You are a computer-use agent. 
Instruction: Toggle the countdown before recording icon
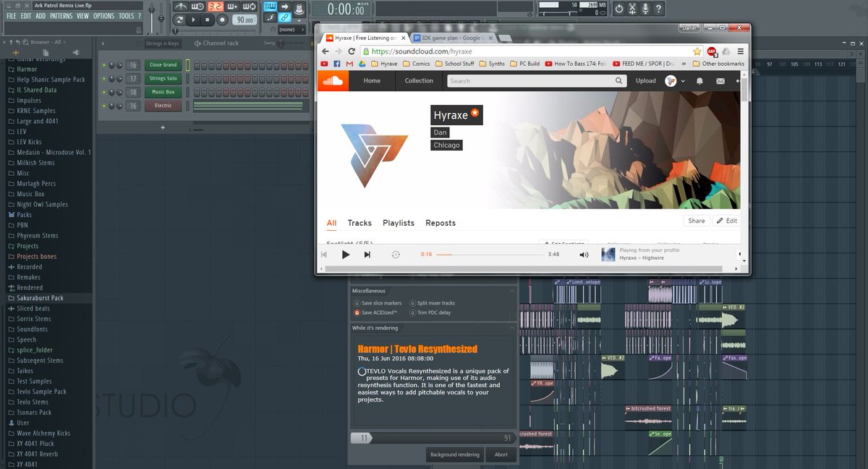[x=216, y=7]
